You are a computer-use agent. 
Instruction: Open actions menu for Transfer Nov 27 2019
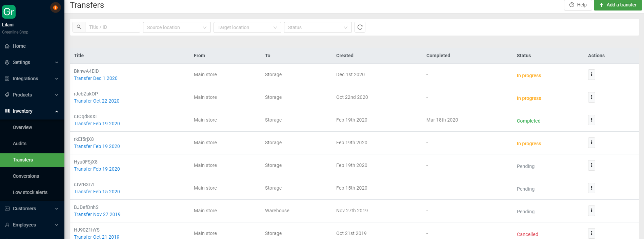(x=591, y=211)
